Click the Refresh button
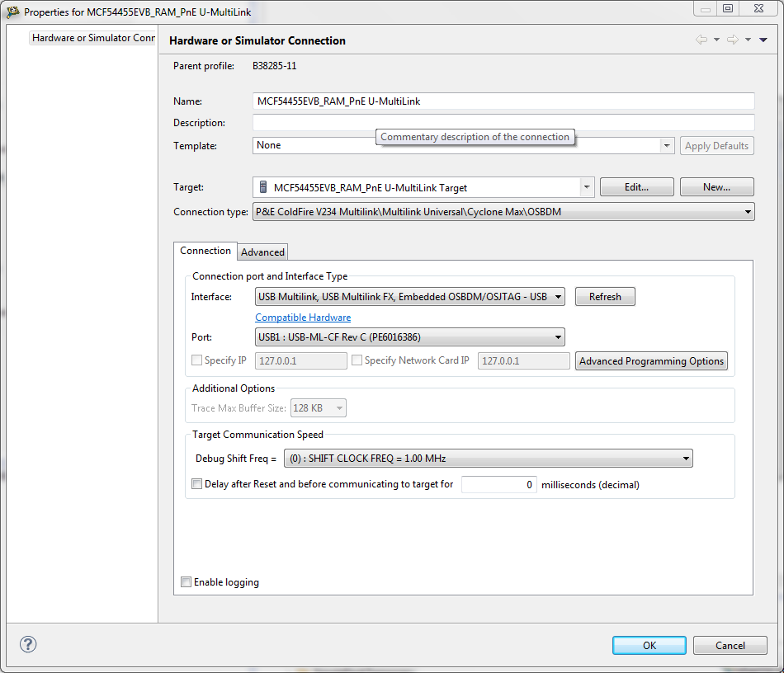Viewport: 784px width, 673px height. pos(605,297)
